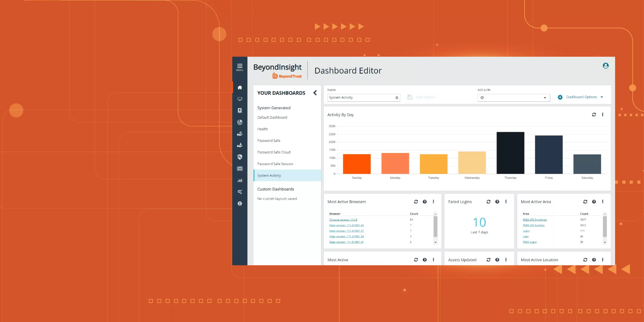Screen dimensions: 644x322
Task: Click the Thursday bar in chart
Action: [x=510, y=153]
